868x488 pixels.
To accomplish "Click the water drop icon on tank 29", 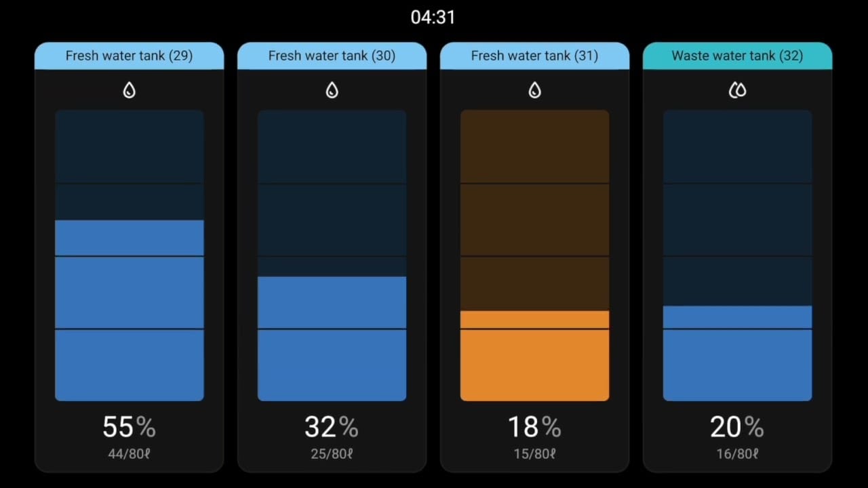I will (129, 90).
